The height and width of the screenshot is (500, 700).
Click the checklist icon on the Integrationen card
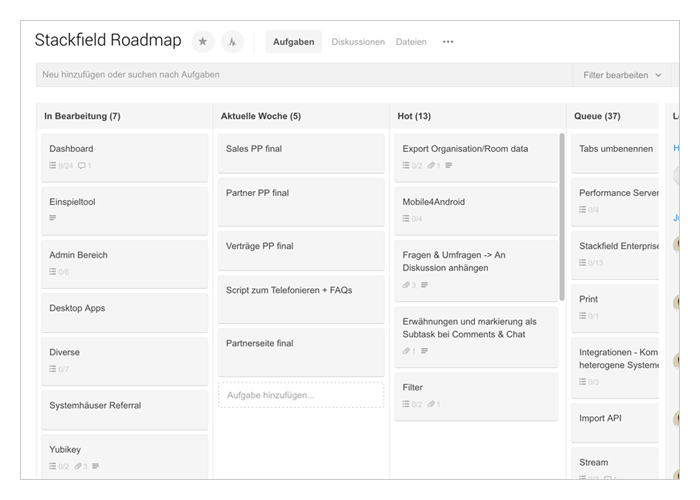[x=583, y=382]
